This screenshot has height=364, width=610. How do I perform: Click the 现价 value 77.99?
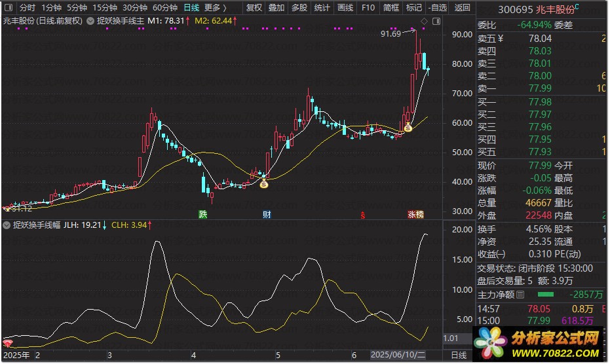(x=540, y=166)
